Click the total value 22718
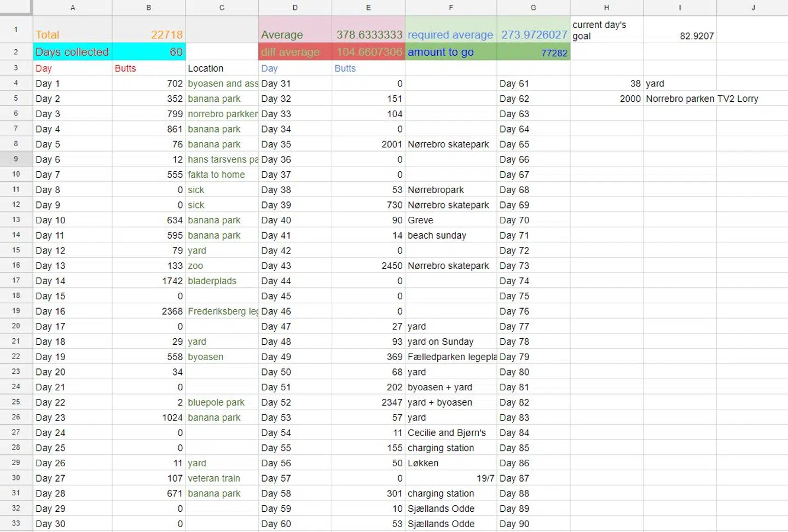The width and height of the screenshot is (788, 532). click(149, 34)
